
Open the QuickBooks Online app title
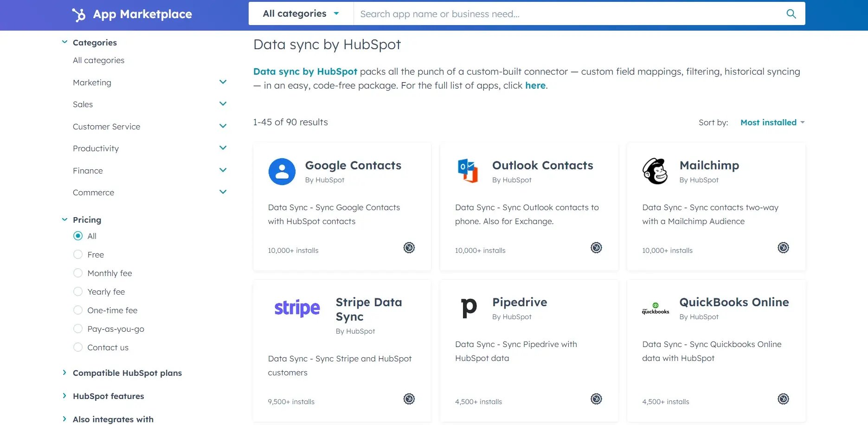(x=734, y=302)
